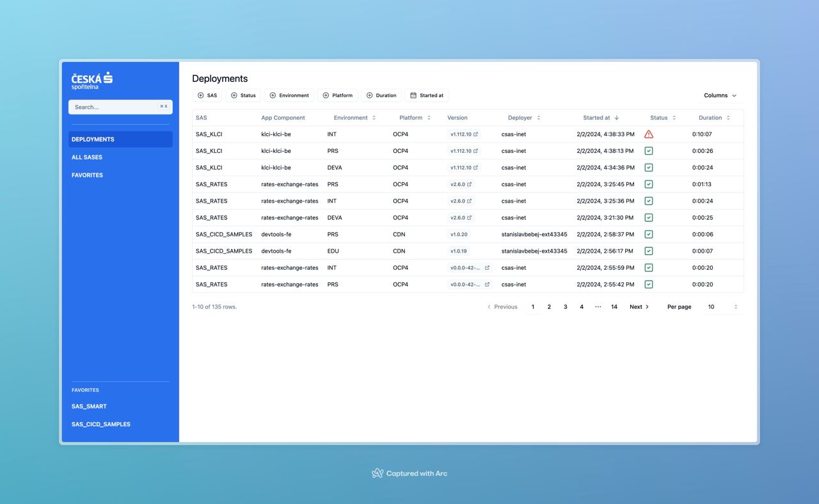This screenshot has height=504, width=819.
Task: Click the Česká spořitelna logo
Action: click(92, 81)
